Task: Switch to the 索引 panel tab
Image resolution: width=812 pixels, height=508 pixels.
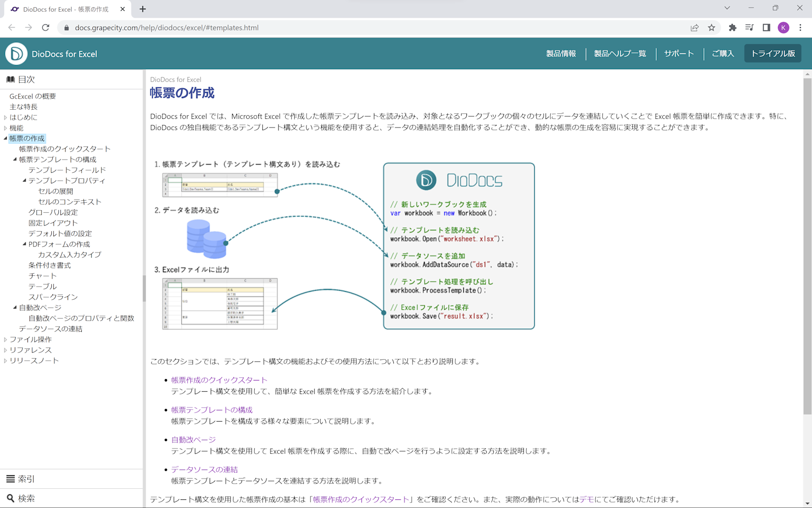Action: pos(72,479)
